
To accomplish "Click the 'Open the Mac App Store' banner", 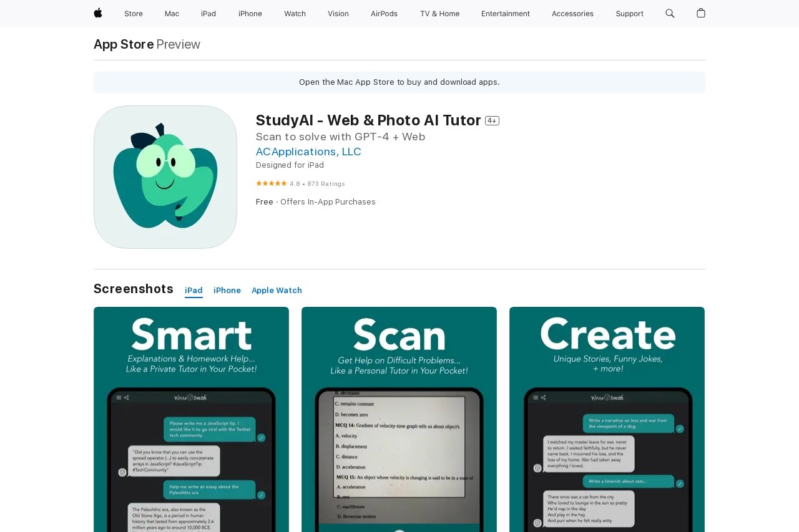I will [x=399, y=82].
